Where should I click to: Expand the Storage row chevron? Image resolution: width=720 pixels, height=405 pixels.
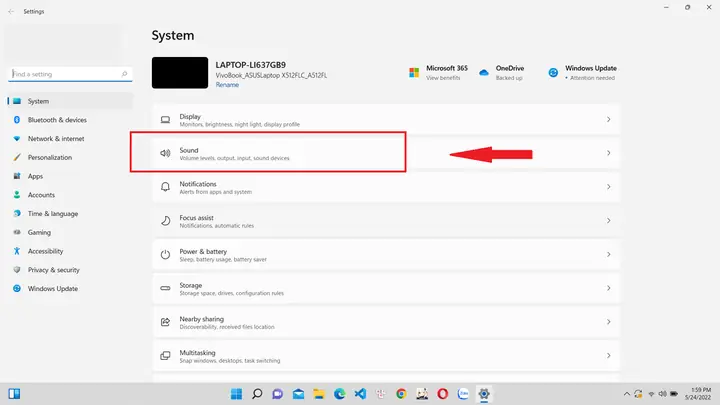pyautogui.click(x=608, y=288)
